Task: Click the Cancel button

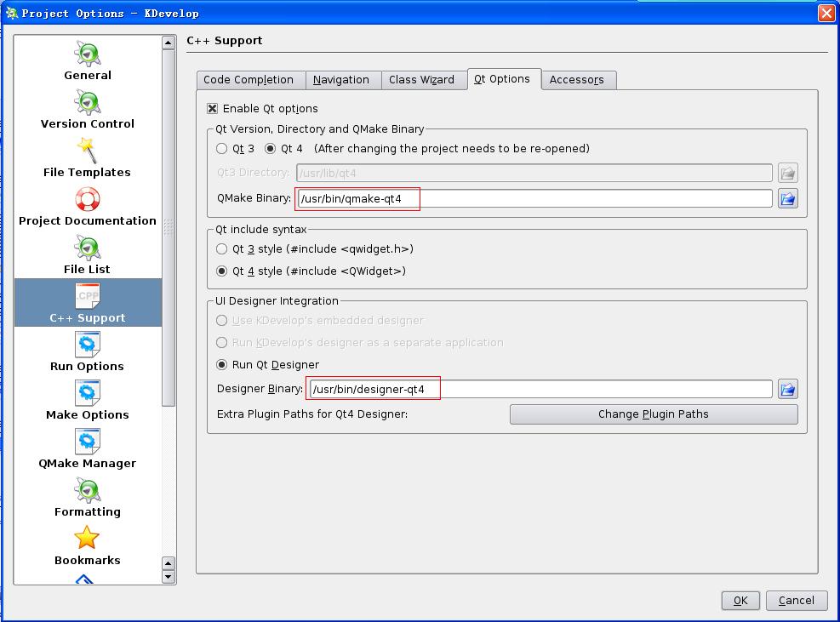Action: point(797,601)
